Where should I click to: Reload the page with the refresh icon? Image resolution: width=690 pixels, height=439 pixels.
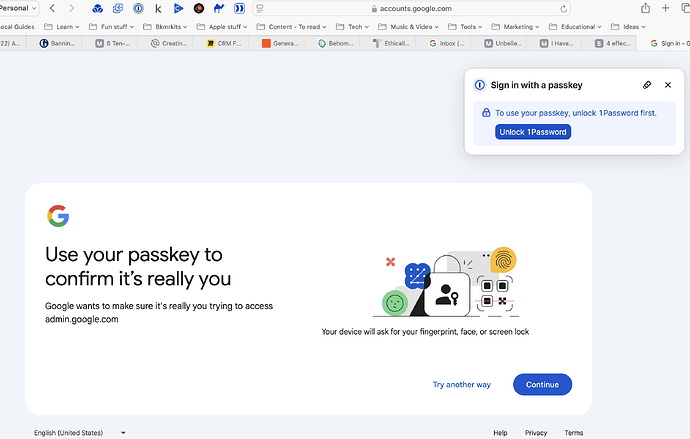[563, 9]
